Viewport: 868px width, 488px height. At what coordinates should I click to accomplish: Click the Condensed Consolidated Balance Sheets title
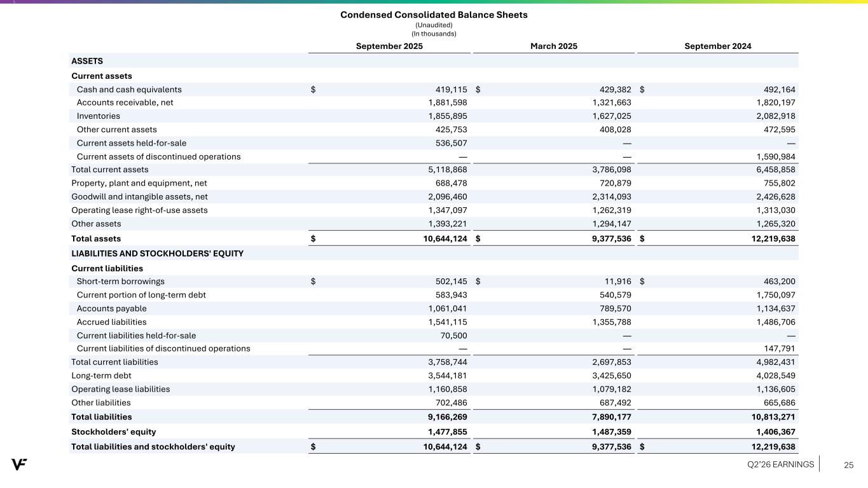[434, 15]
